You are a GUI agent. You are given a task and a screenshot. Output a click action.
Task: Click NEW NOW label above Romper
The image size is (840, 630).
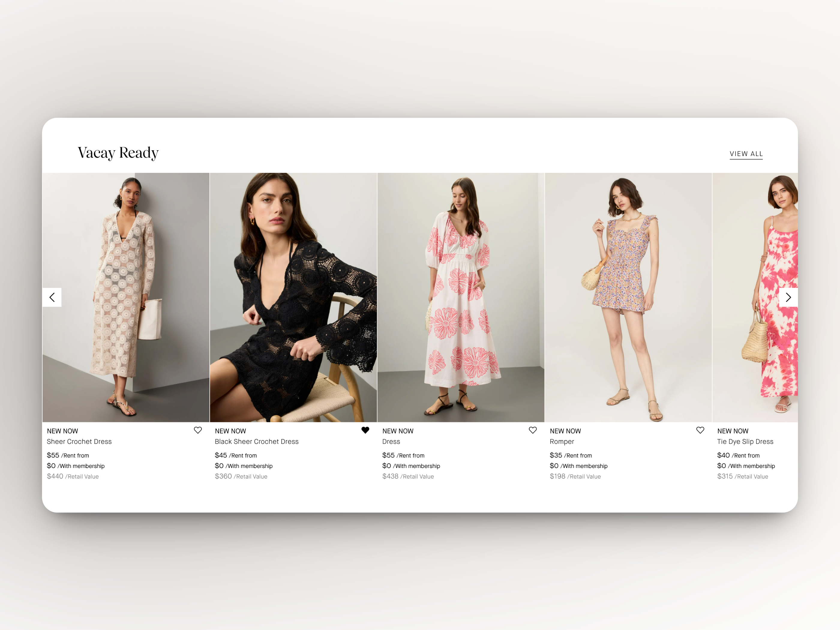565,431
